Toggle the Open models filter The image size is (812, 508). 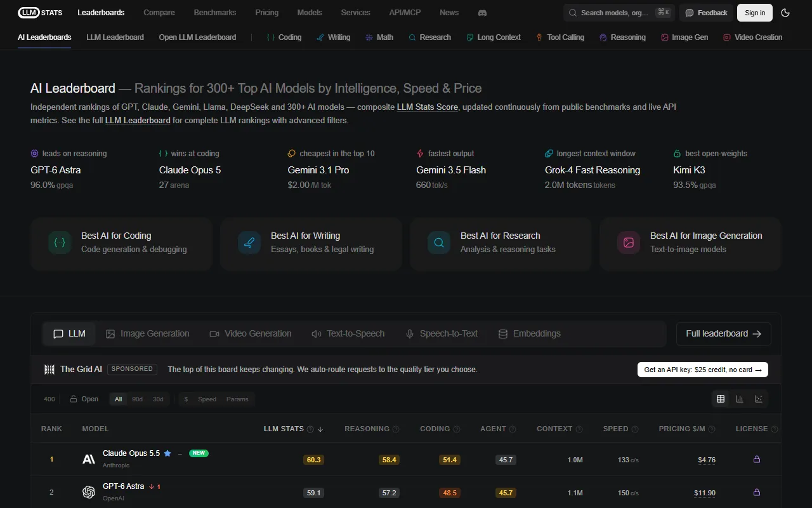click(x=84, y=399)
